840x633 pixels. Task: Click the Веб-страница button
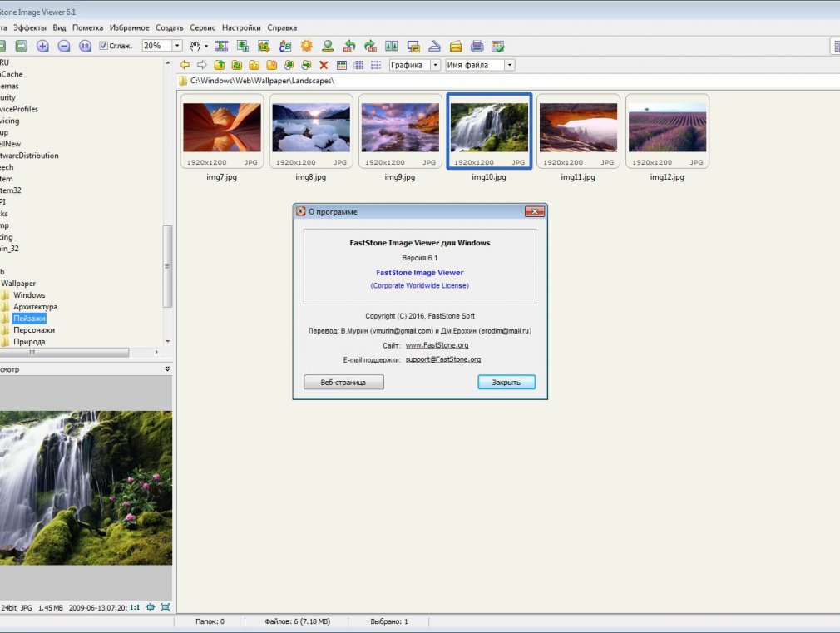point(344,382)
